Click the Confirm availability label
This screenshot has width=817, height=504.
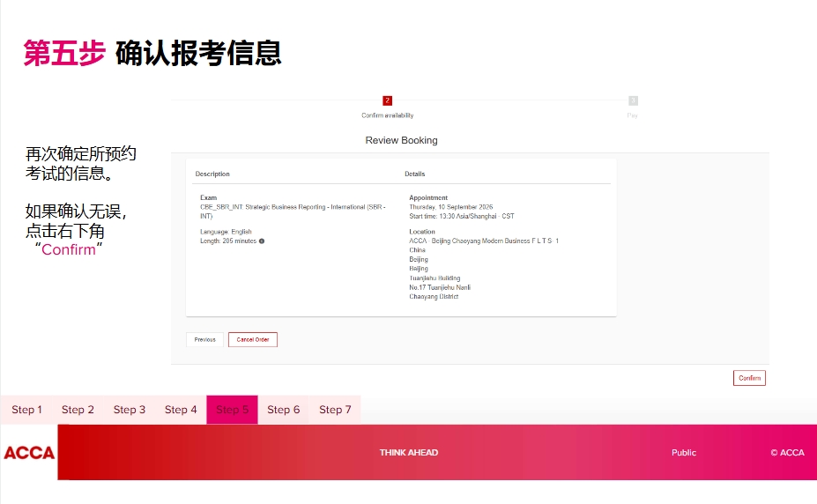tap(388, 115)
